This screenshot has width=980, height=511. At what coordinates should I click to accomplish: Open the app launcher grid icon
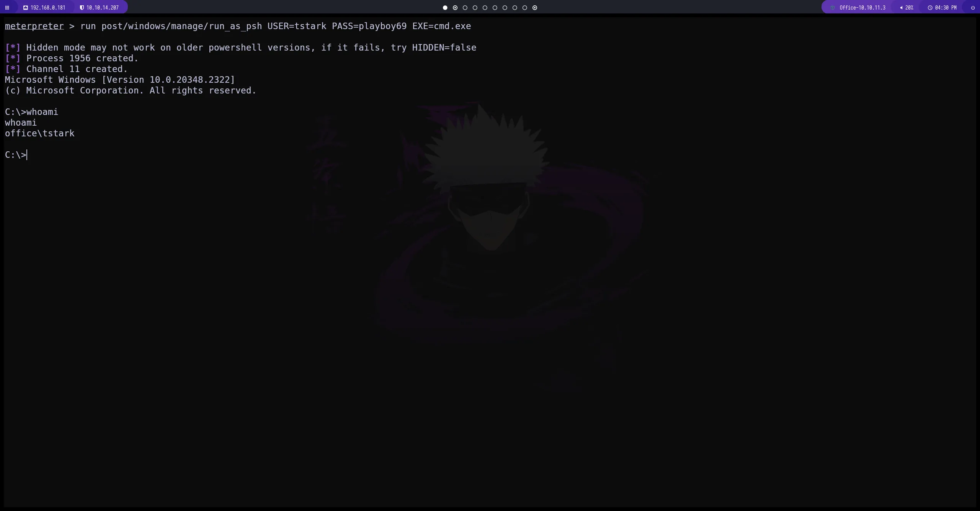pos(7,8)
